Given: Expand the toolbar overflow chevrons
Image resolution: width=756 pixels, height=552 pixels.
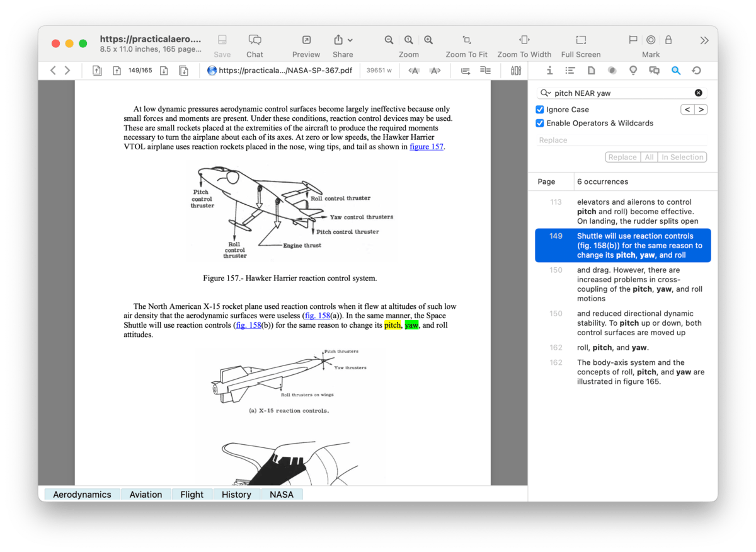Looking at the screenshot, I should coord(704,40).
